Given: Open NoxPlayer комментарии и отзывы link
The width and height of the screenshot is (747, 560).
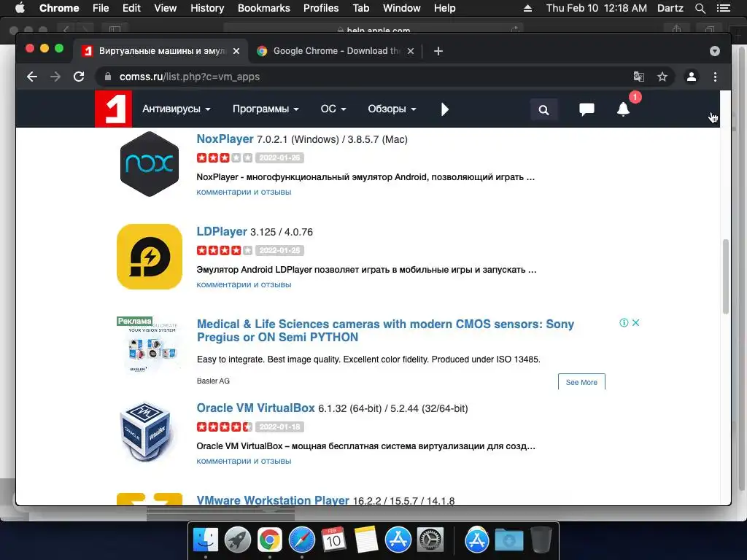Looking at the screenshot, I should (244, 192).
